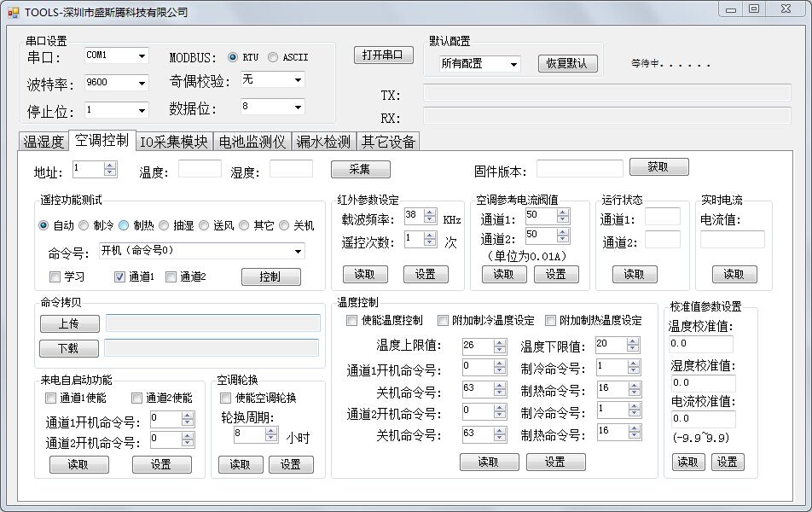Click the 温度校准值 input field

[x=702, y=343]
